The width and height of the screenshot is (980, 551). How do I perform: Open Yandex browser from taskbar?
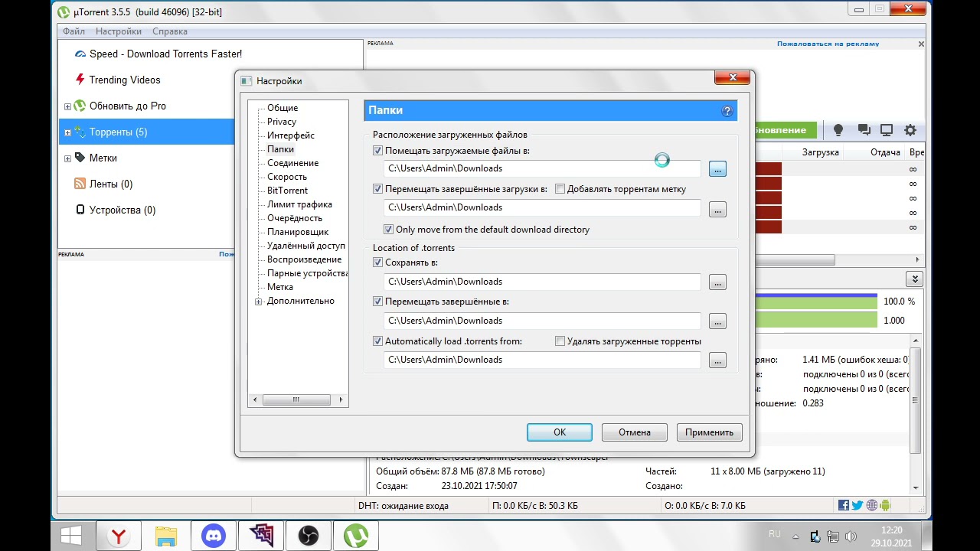pos(119,536)
